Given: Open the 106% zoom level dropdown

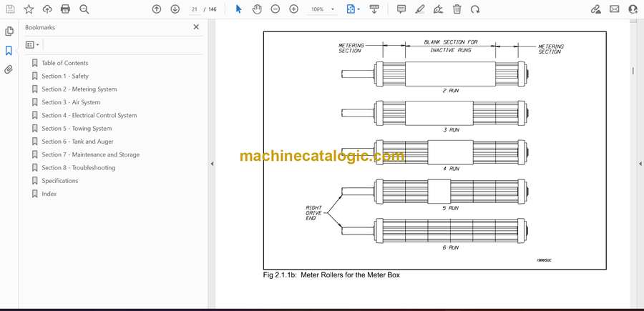Looking at the screenshot, I should (x=322, y=9).
